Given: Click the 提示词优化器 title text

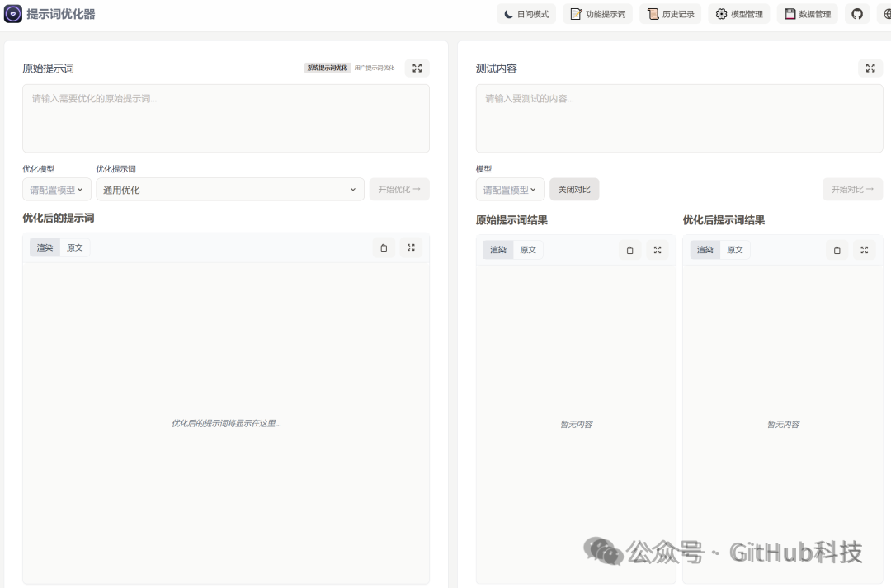Looking at the screenshot, I should tap(61, 14).
